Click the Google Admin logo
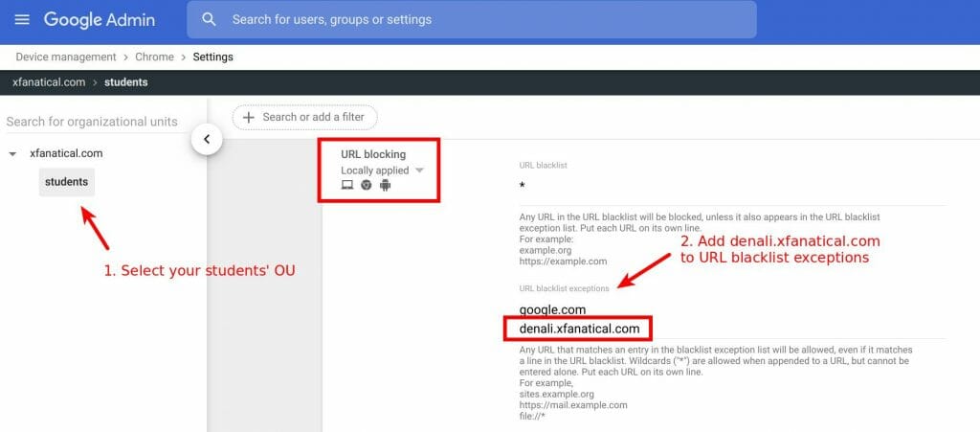The width and height of the screenshot is (980, 432). pos(99,19)
